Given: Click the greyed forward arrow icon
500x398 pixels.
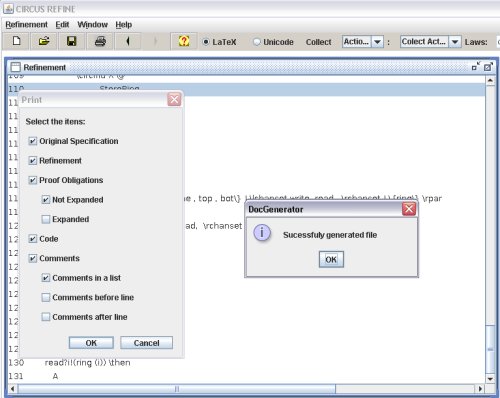Looking at the screenshot, I should point(155,41).
